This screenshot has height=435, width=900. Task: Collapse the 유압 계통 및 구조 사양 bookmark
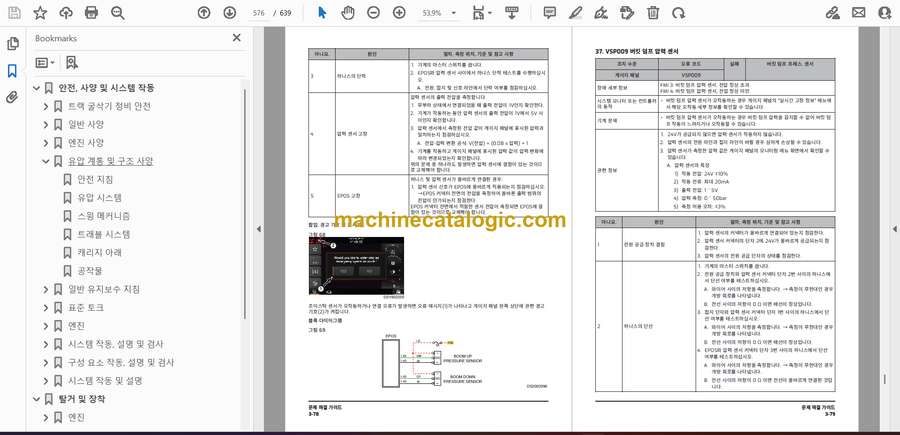(46, 161)
